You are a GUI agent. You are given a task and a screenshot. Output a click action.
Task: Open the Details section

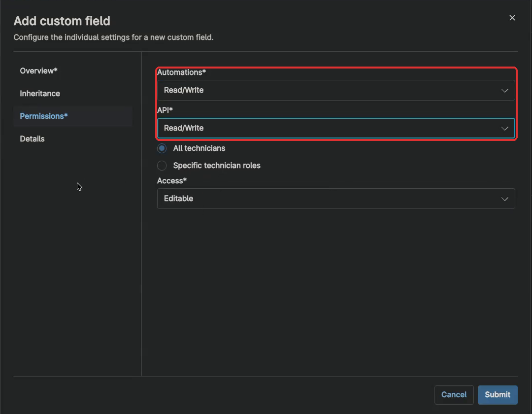pyautogui.click(x=32, y=139)
